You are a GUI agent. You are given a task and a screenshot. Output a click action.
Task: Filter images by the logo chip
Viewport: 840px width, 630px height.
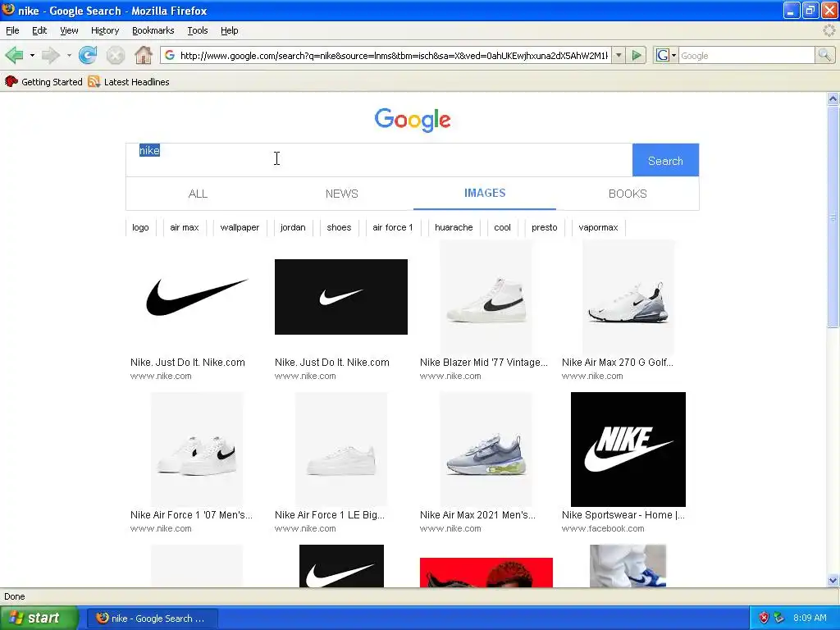140,228
